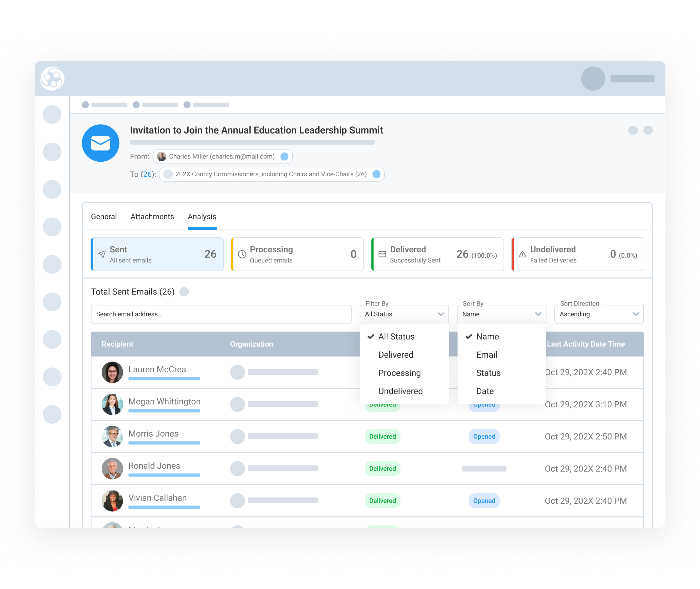Choose Undelivered in filter list

click(x=400, y=391)
